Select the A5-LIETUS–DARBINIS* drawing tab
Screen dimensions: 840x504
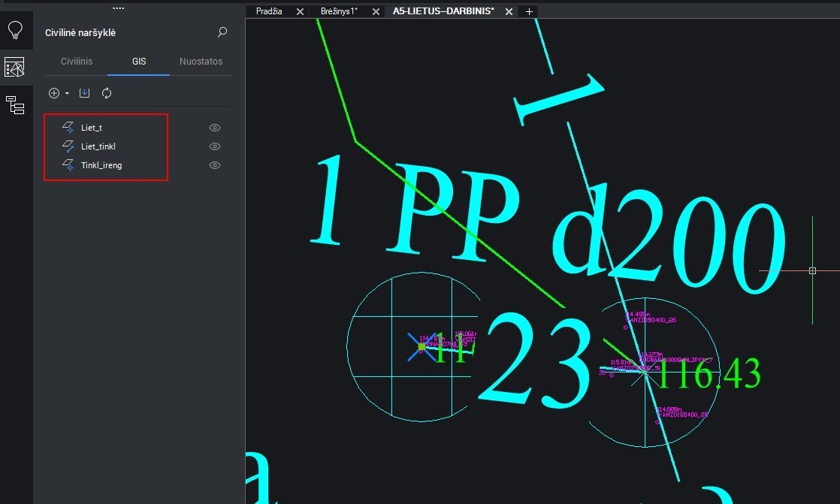443,11
